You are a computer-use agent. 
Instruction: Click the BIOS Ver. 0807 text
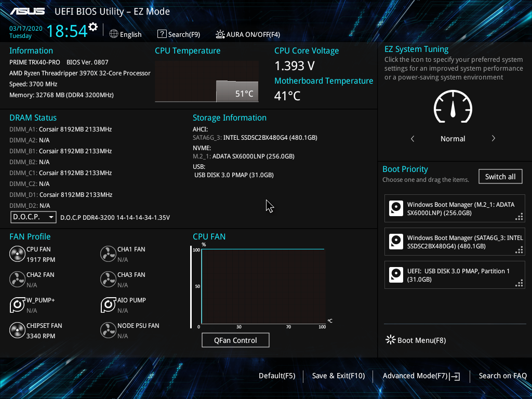tap(87, 62)
